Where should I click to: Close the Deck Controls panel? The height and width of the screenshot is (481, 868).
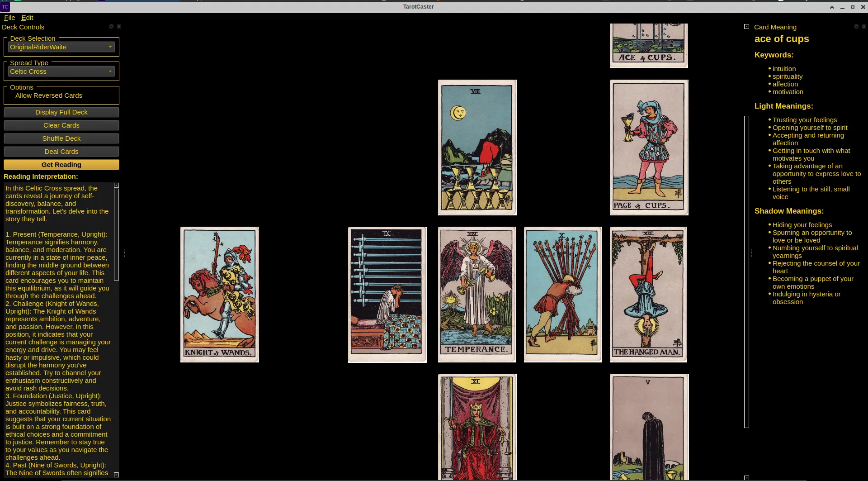coord(119,27)
